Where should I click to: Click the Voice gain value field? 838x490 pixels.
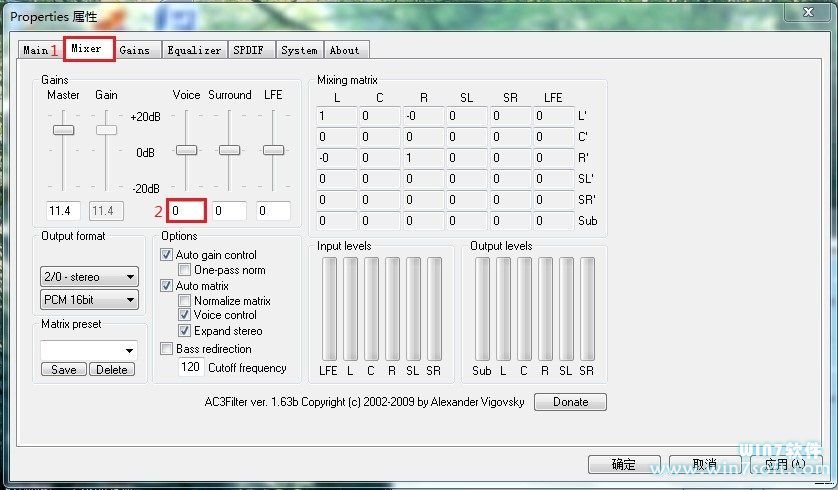pyautogui.click(x=187, y=211)
